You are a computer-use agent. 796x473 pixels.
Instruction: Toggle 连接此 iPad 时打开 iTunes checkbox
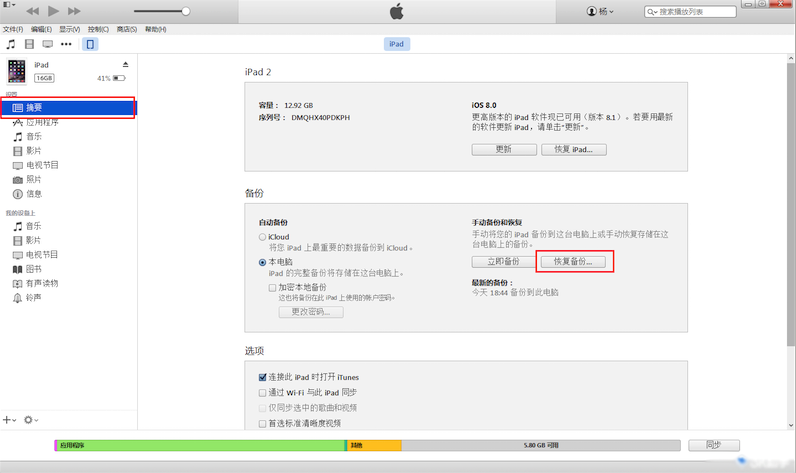point(262,377)
